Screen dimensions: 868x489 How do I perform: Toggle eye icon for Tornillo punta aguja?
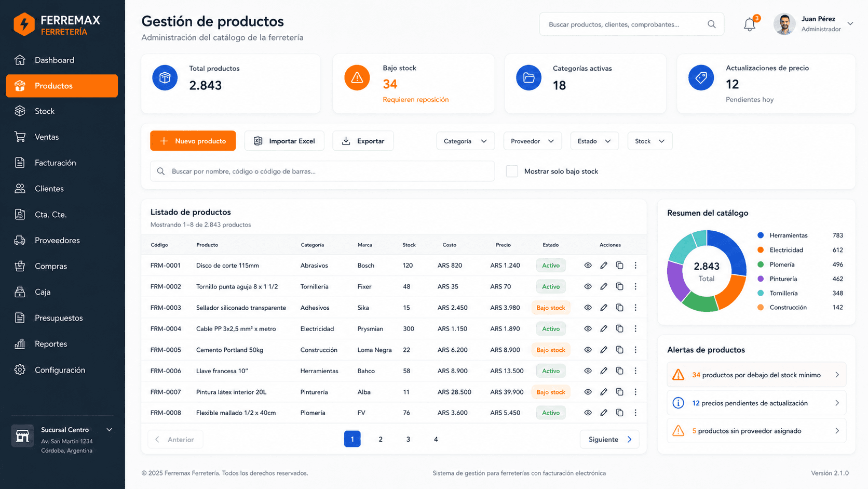click(588, 286)
